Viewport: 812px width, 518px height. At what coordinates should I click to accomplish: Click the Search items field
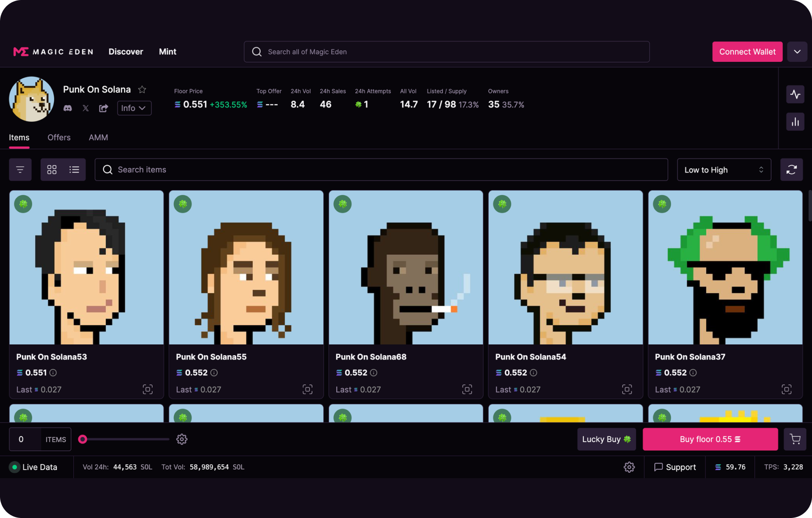(x=381, y=170)
